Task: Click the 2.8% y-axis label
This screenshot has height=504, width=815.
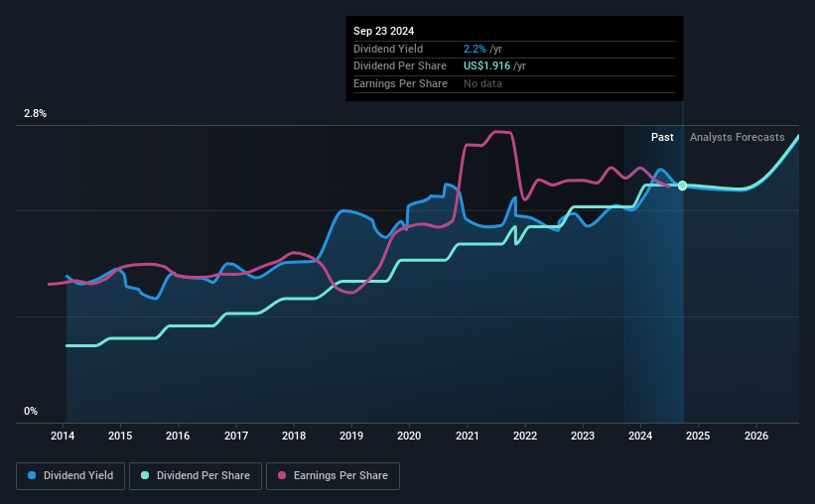Action: tap(35, 113)
